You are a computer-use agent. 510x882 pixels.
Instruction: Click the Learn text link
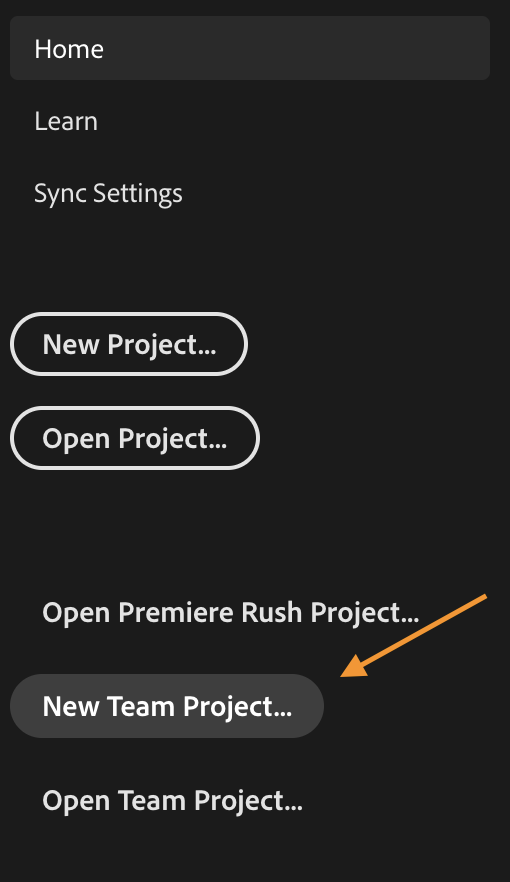tap(66, 121)
